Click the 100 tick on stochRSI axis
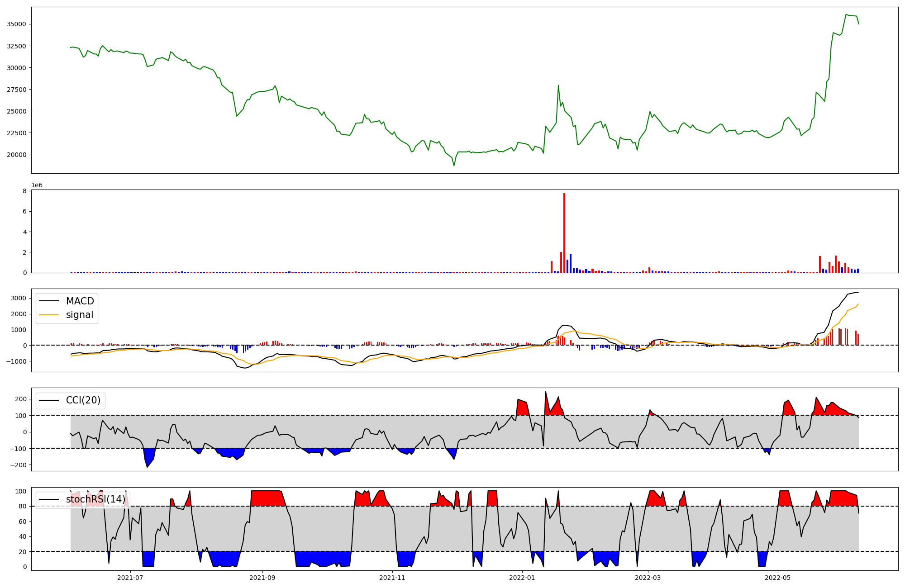The image size is (905, 588). [x=21, y=491]
